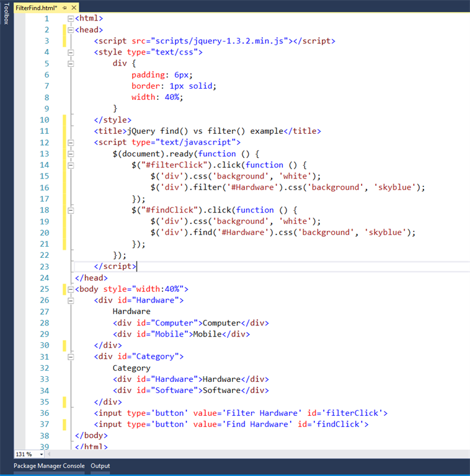The width and height of the screenshot is (470, 476).
Task: Collapse the document.ready function on line 13
Action: [71, 154]
